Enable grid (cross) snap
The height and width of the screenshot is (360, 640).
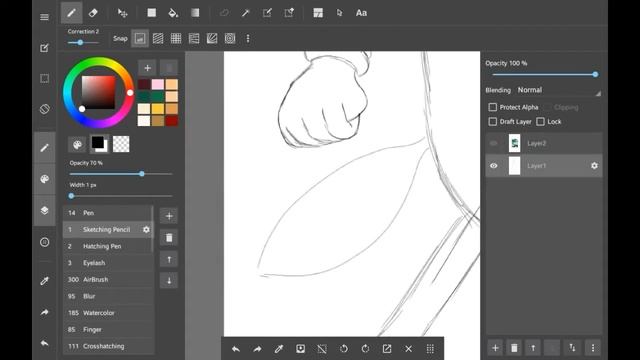point(176,39)
